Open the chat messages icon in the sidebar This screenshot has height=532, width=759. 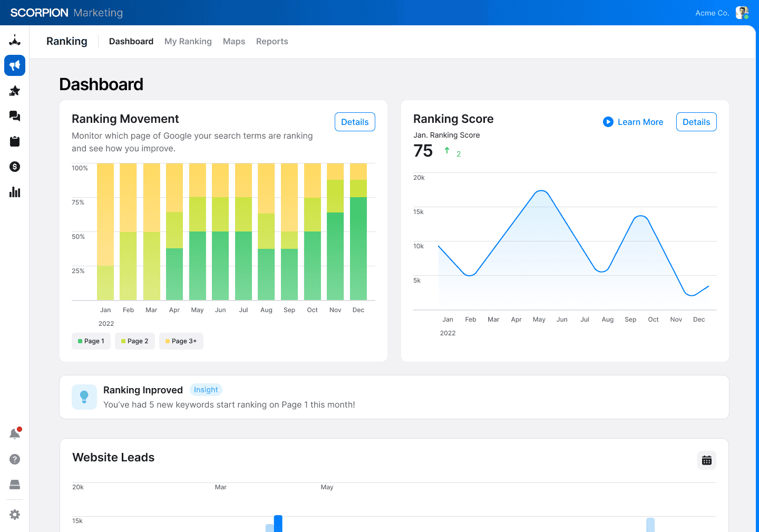tap(14, 116)
